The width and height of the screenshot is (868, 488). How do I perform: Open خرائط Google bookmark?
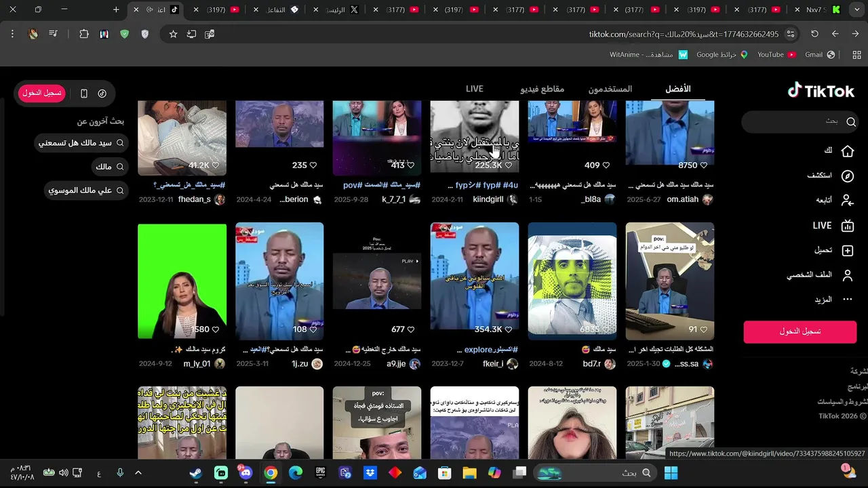(x=722, y=54)
